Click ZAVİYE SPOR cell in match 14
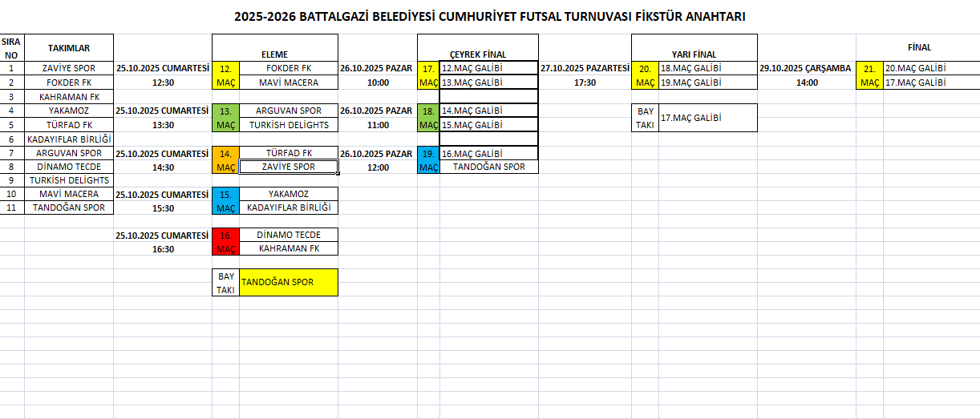 (x=288, y=167)
